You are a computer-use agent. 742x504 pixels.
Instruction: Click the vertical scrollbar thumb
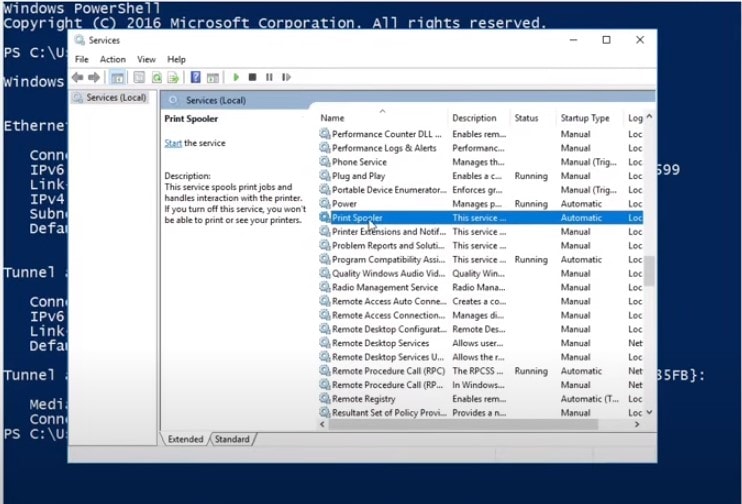point(649,271)
